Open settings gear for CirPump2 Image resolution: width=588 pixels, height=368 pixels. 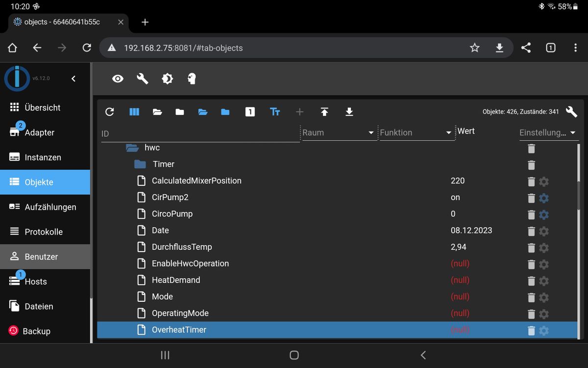pyautogui.click(x=543, y=198)
